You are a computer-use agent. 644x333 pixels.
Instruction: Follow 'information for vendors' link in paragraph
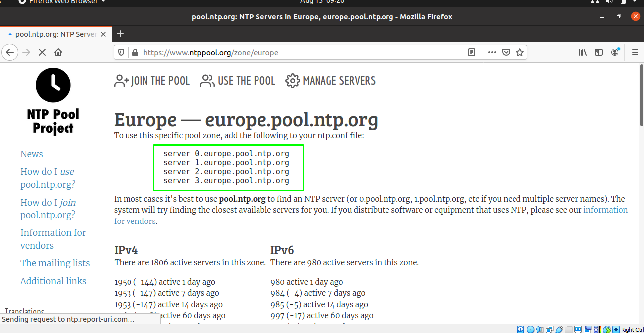(605, 210)
